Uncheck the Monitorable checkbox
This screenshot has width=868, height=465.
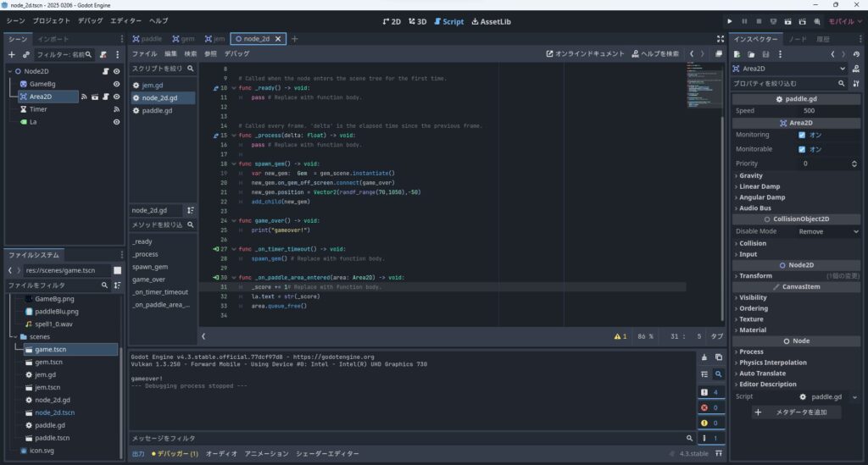pos(802,149)
